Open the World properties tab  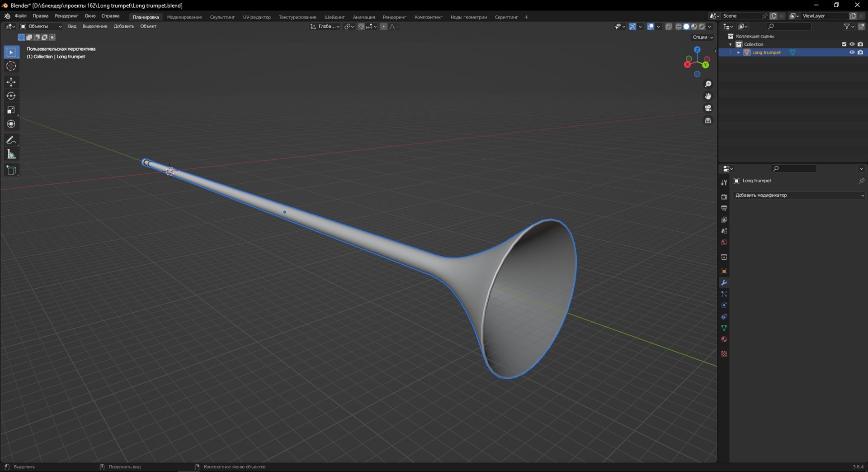click(724, 242)
